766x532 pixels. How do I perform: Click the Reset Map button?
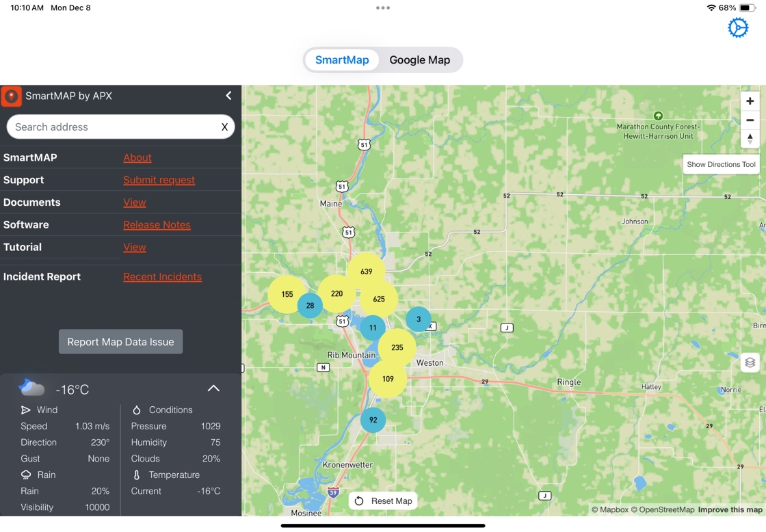[x=383, y=501]
